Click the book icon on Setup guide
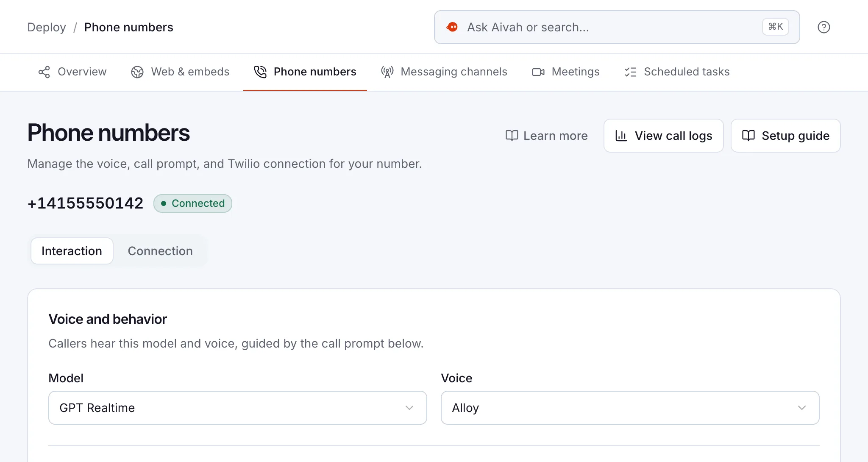The height and width of the screenshot is (462, 868). tap(748, 136)
